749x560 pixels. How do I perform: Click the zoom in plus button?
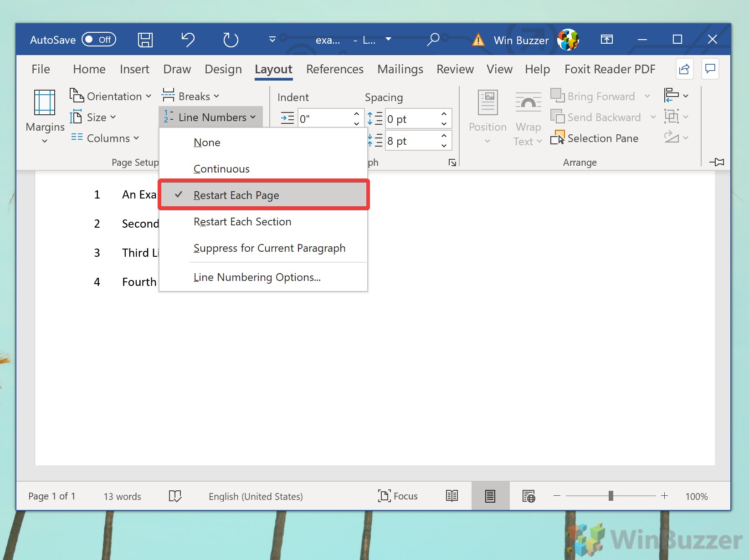click(664, 496)
